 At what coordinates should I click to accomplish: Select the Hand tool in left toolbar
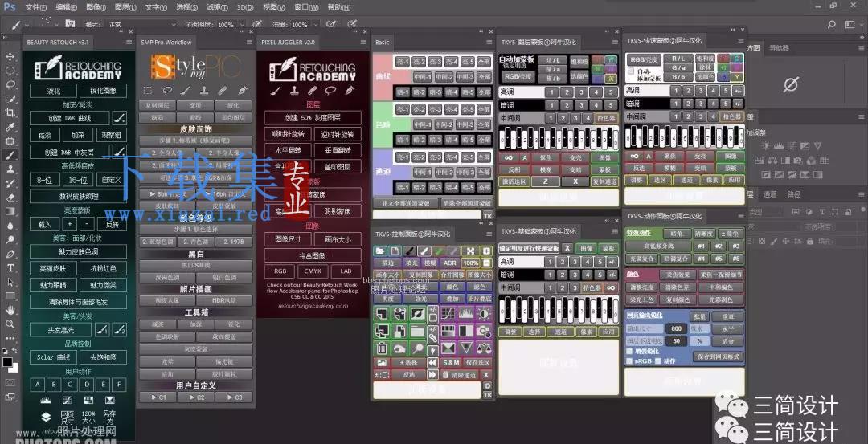(10, 310)
